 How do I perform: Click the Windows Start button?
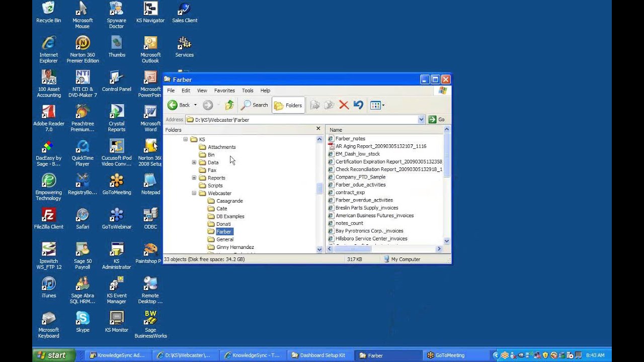[x=53, y=355]
